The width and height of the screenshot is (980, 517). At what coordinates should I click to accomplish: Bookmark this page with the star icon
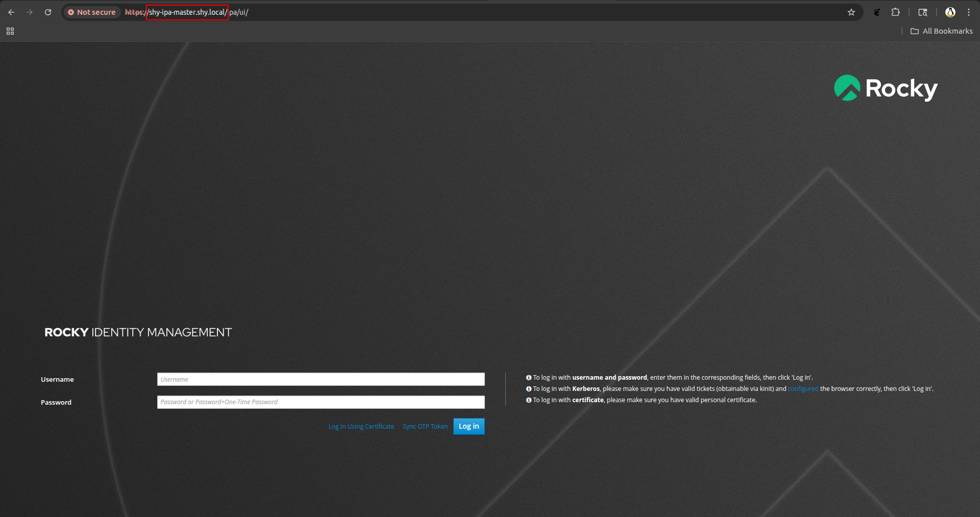851,12
